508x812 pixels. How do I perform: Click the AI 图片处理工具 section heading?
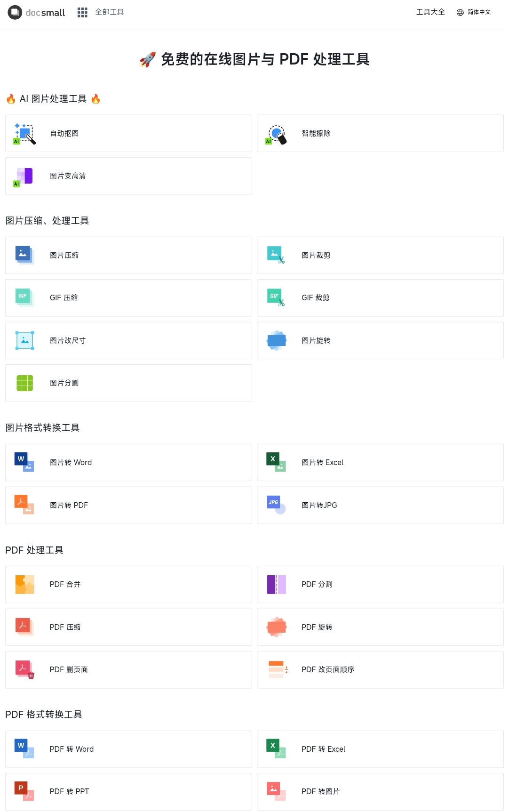(53, 99)
